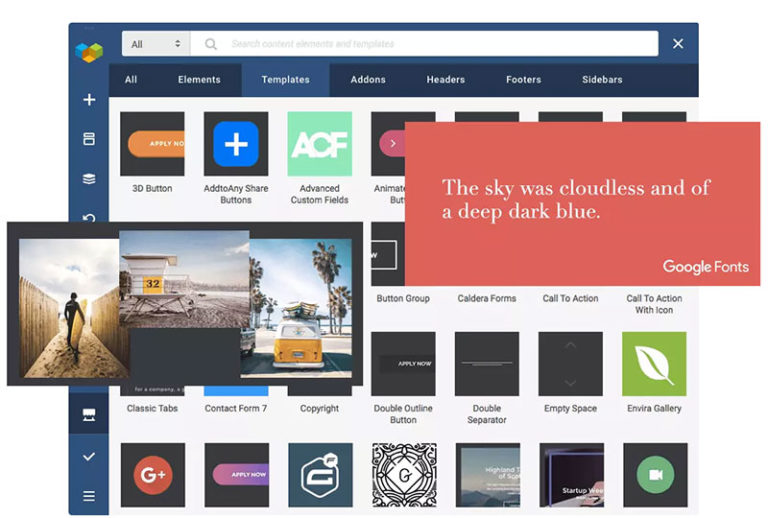Switch to the Addons tab
The image size is (768, 518).
pyautogui.click(x=368, y=80)
